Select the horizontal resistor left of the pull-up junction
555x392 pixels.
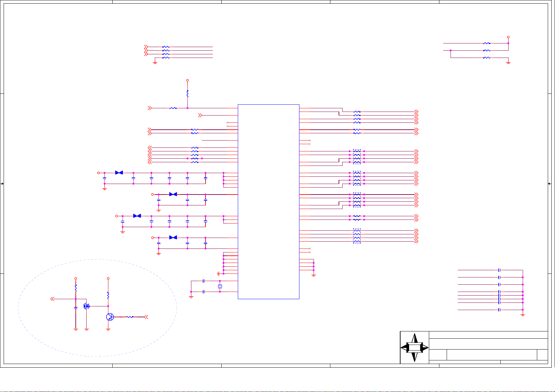pos(173,108)
